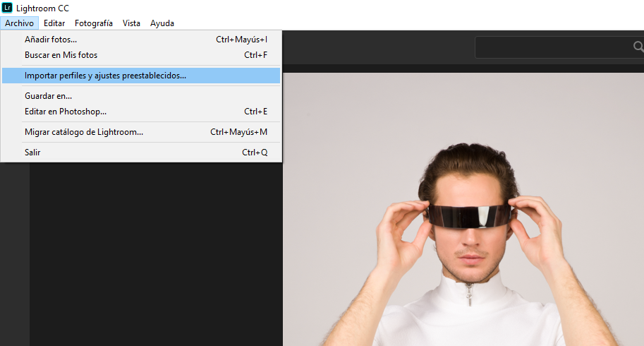Choose Importar perfiles y ajustes preestablecidos
This screenshot has height=346, width=644.
point(106,76)
